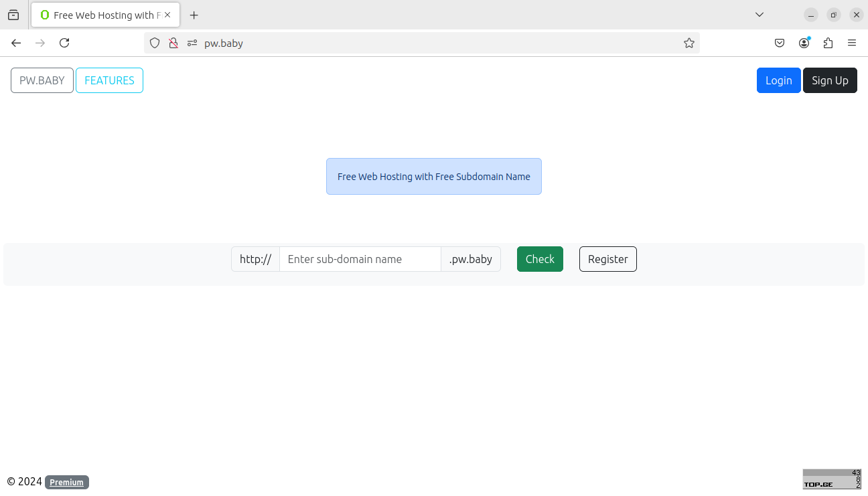Open the hamburger application menu
This screenshot has height=496, width=868.
pos(852,43)
